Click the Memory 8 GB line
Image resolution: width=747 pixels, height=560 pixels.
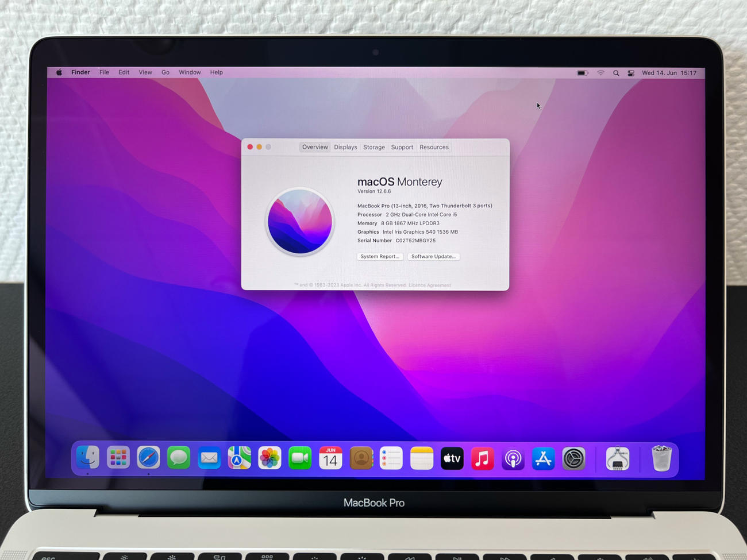pyautogui.click(x=398, y=223)
